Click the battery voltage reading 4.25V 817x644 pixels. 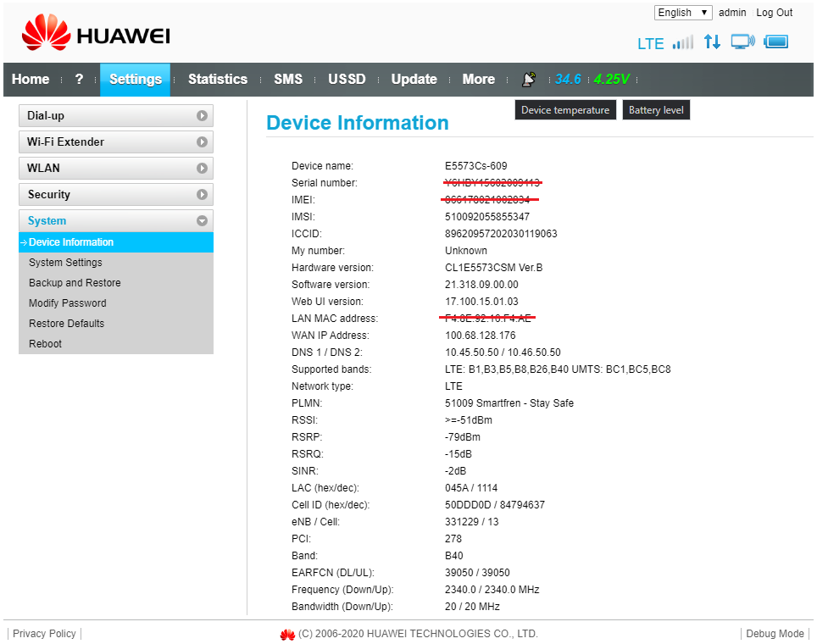pyautogui.click(x=611, y=79)
